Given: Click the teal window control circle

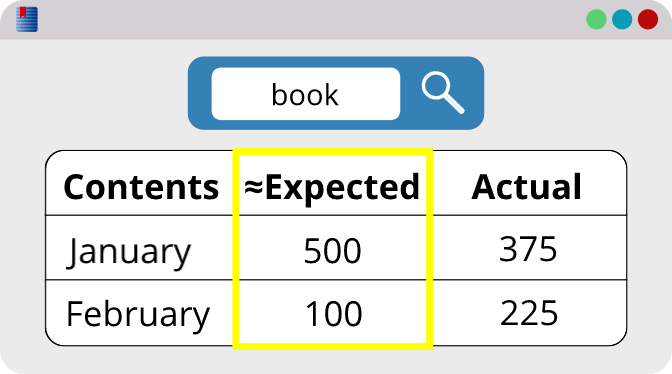Looking at the screenshot, I should [622, 20].
